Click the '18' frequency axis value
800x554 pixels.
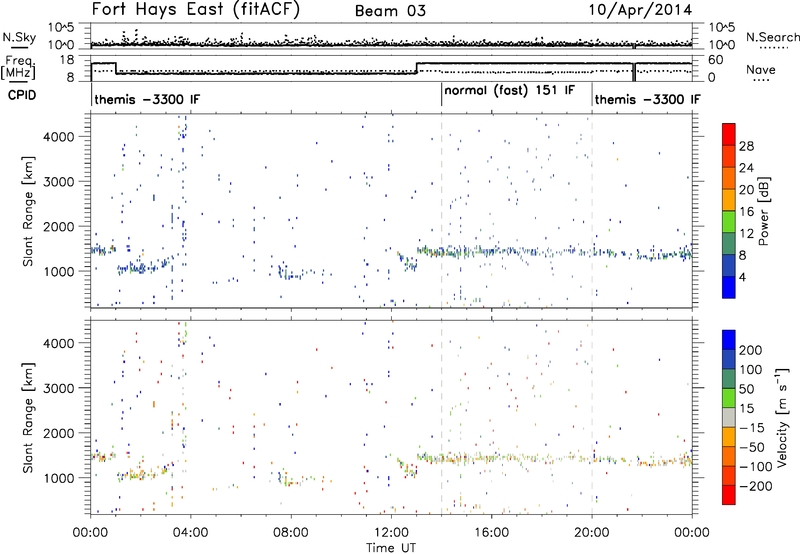[66, 60]
